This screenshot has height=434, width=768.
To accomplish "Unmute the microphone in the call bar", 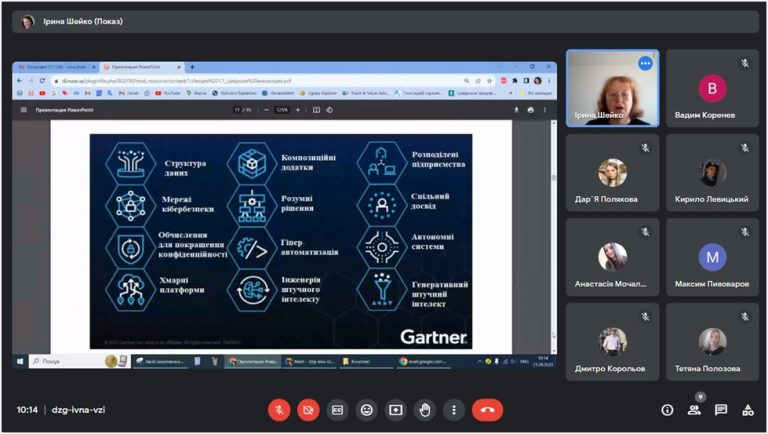I will (x=279, y=410).
